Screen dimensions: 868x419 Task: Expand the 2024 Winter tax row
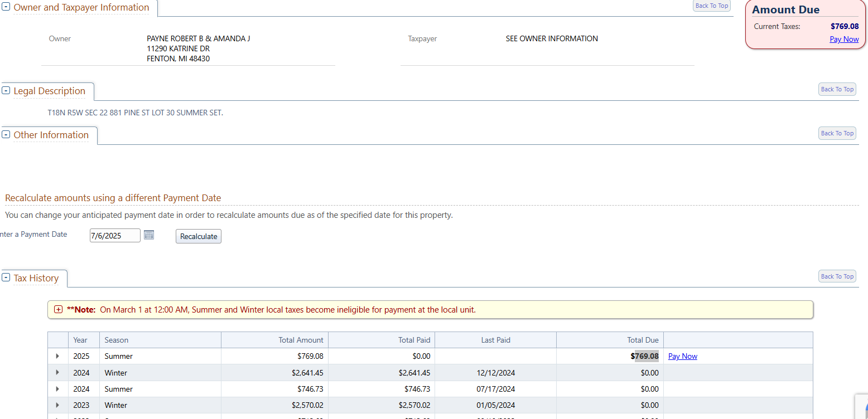(57, 373)
